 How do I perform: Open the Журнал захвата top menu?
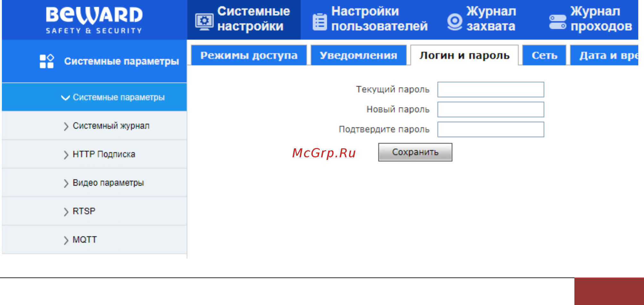(482, 20)
